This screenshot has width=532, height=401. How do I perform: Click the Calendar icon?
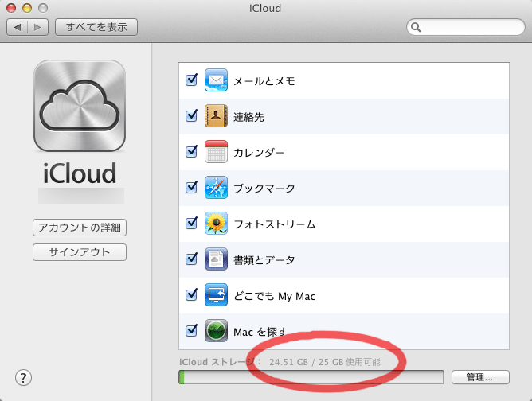(216, 151)
